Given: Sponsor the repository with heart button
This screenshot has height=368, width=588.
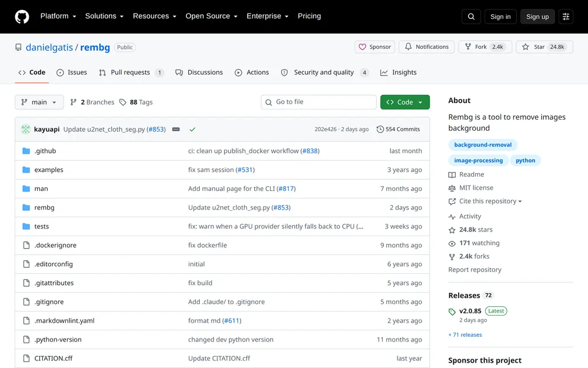Looking at the screenshot, I should (375, 47).
